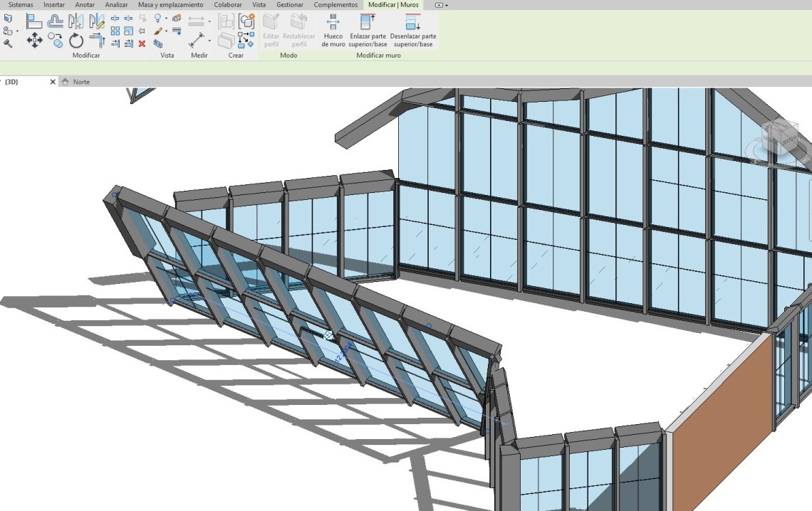Select the Move tool with four arrows
Viewport: 812px width, 511px height.
pos(34,41)
